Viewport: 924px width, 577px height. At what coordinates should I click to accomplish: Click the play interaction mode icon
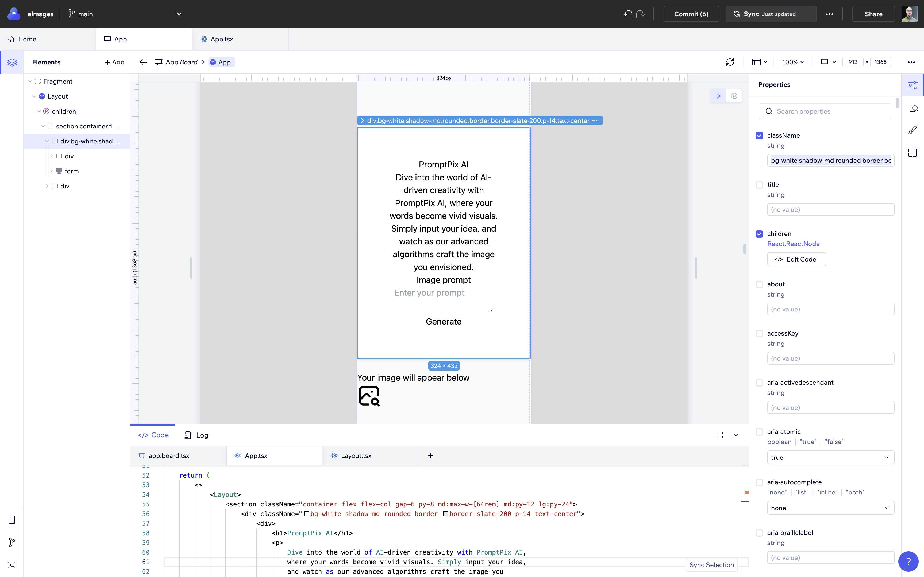pos(718,96)
